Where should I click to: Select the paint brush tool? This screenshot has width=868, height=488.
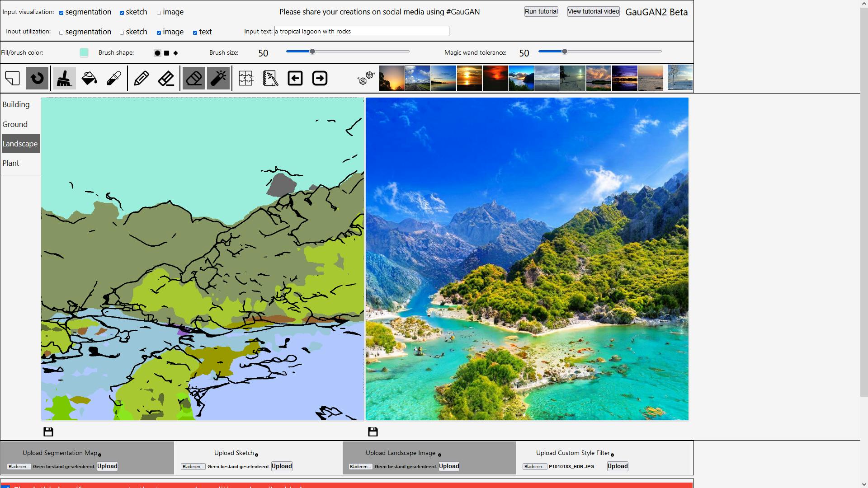pyautogui.click(x=64, y=78)
